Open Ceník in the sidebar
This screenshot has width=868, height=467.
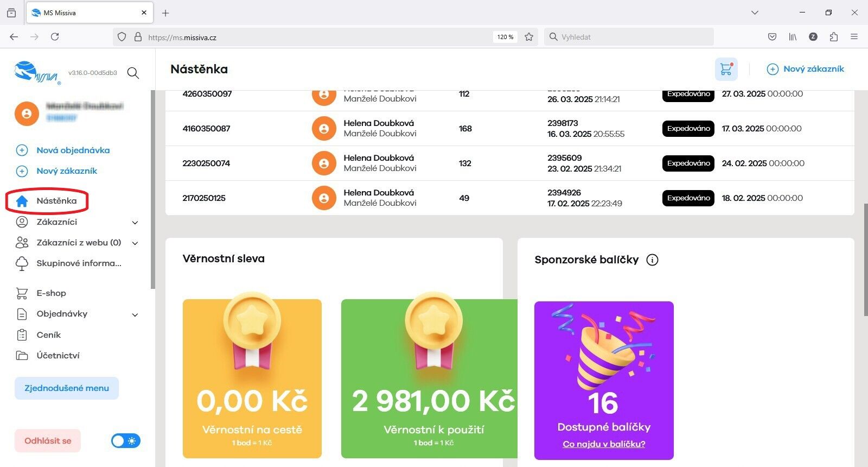tap(48, 335)
